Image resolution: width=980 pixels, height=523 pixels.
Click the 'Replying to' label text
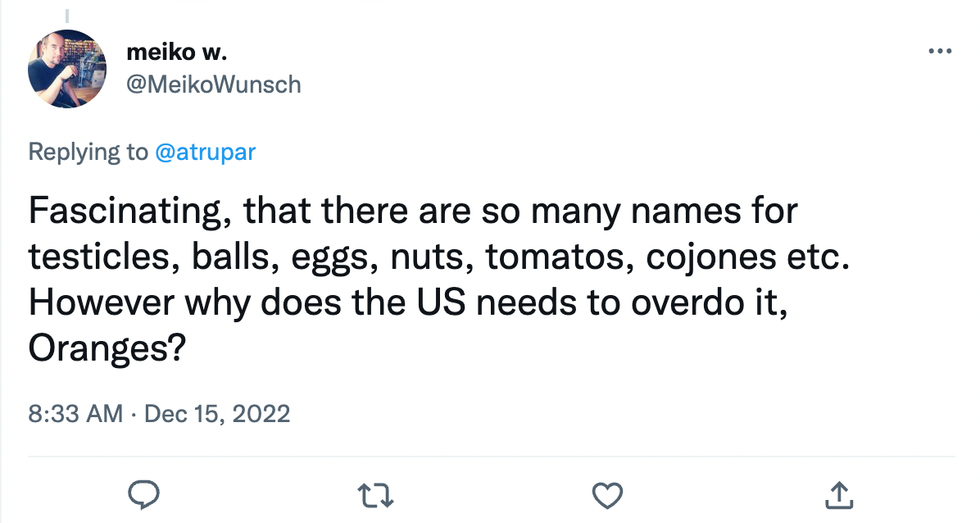[88, 153]
